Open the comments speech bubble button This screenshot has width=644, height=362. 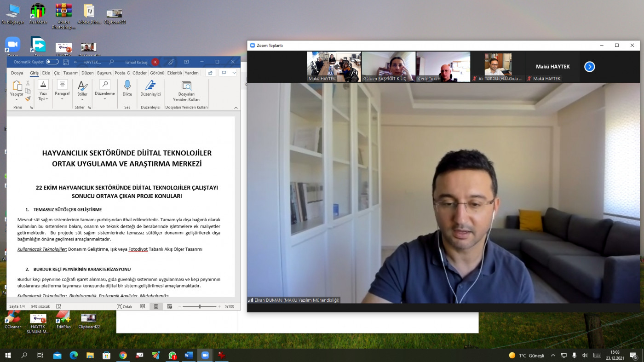click(x=224, y=73)
